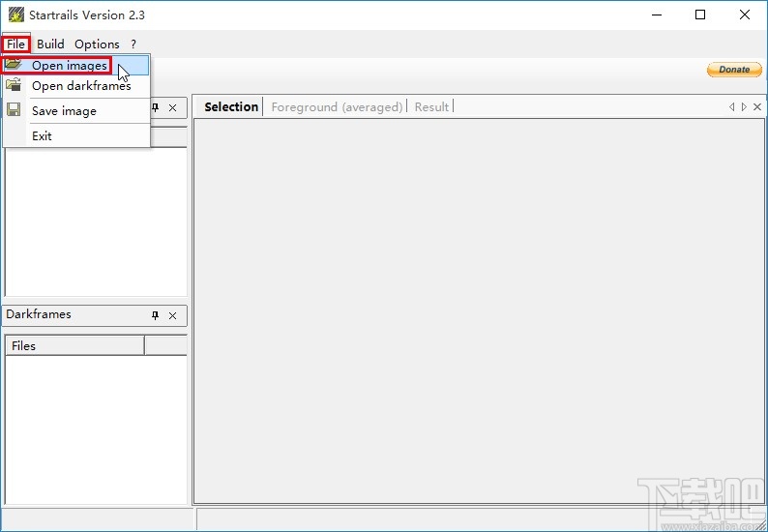Pin the Darkframes panel
Screen dimensions: 768x532
pos(156,315)
